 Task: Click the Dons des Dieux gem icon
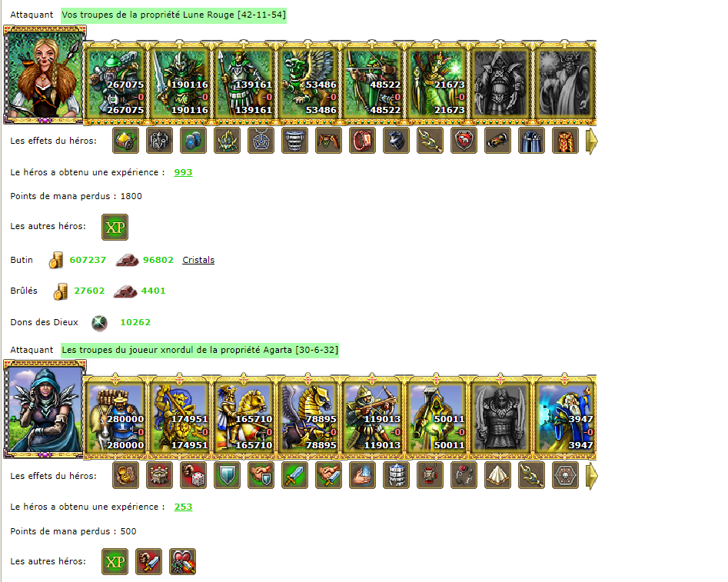click(99, 323)
